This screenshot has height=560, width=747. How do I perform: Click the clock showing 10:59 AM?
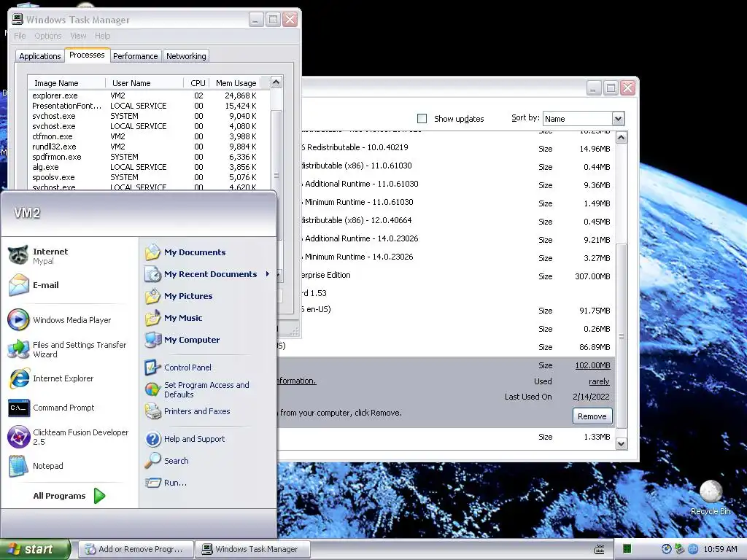[720, 550]
